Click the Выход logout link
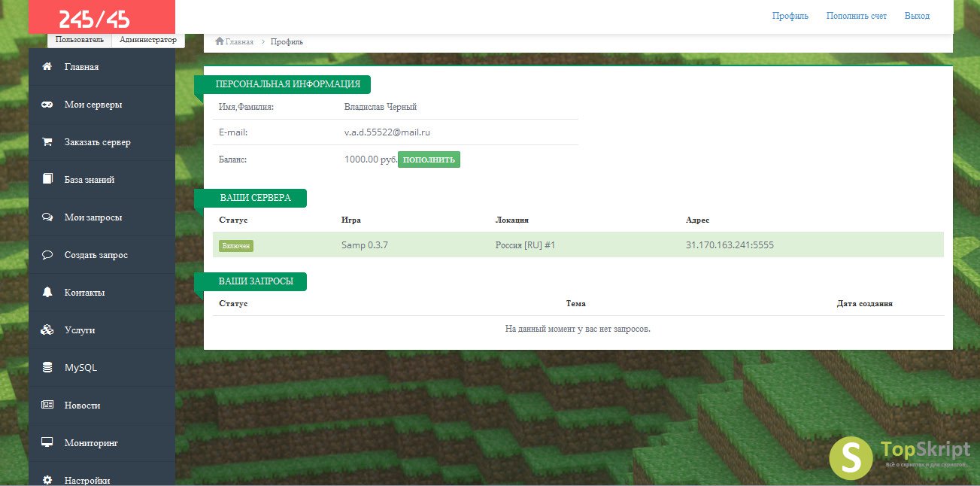Image resolution: width=980 pixels, height=486 pixels. tap(917, 16)
